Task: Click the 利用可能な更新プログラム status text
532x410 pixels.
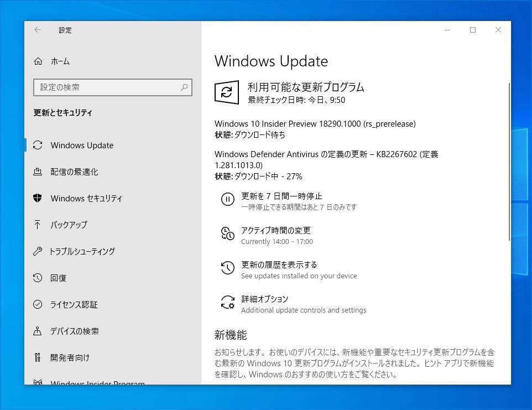Action: pyautogui.click(x=306, y=87)
